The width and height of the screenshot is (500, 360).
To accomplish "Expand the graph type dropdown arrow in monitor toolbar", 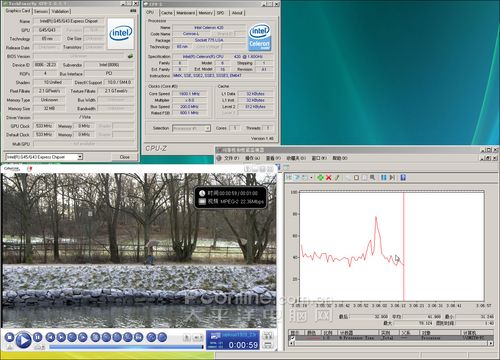I will tap(311, 178).
